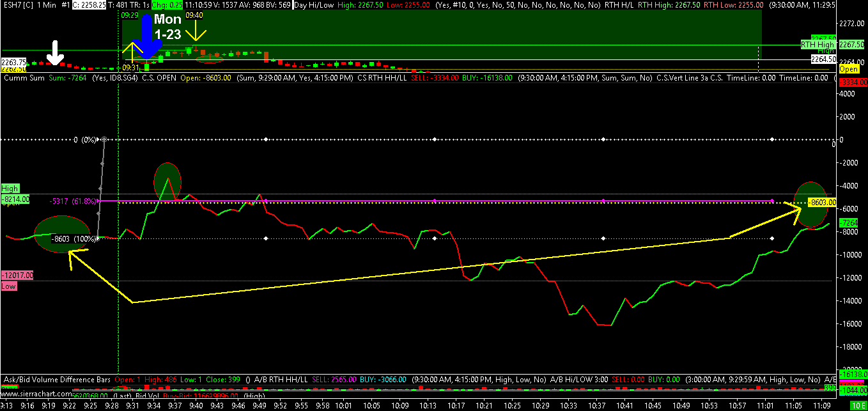This screenshot has height=411, width=868.
Task: Click the 09:40 time marker label
Action: point(194,15)
